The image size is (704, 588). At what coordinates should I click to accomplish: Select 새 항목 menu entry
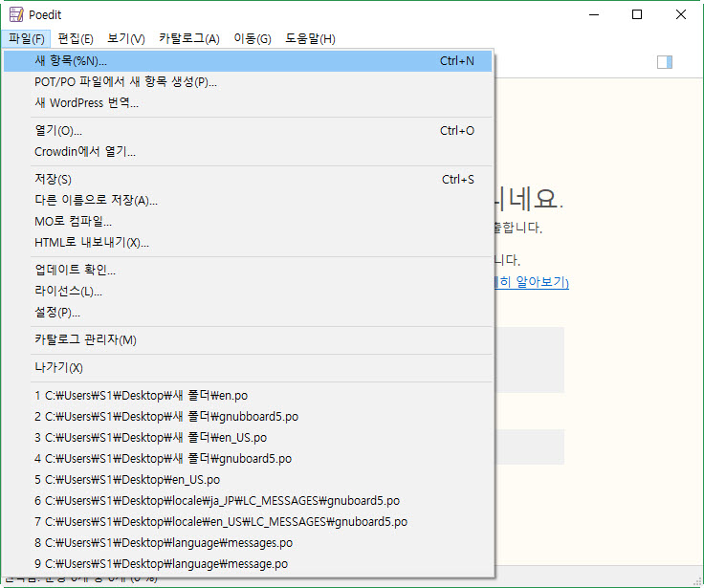click(x=71, y=61)
